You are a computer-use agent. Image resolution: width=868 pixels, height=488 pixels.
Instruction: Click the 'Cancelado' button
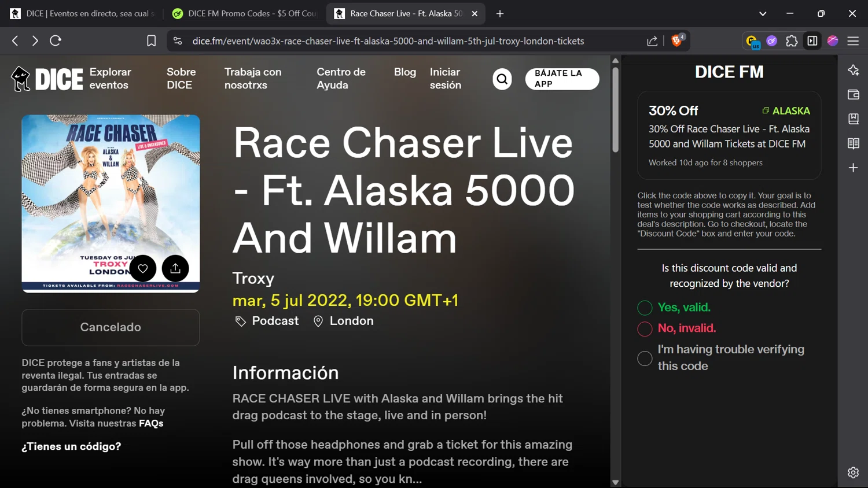pyautogui.click(x=111, y=327)
